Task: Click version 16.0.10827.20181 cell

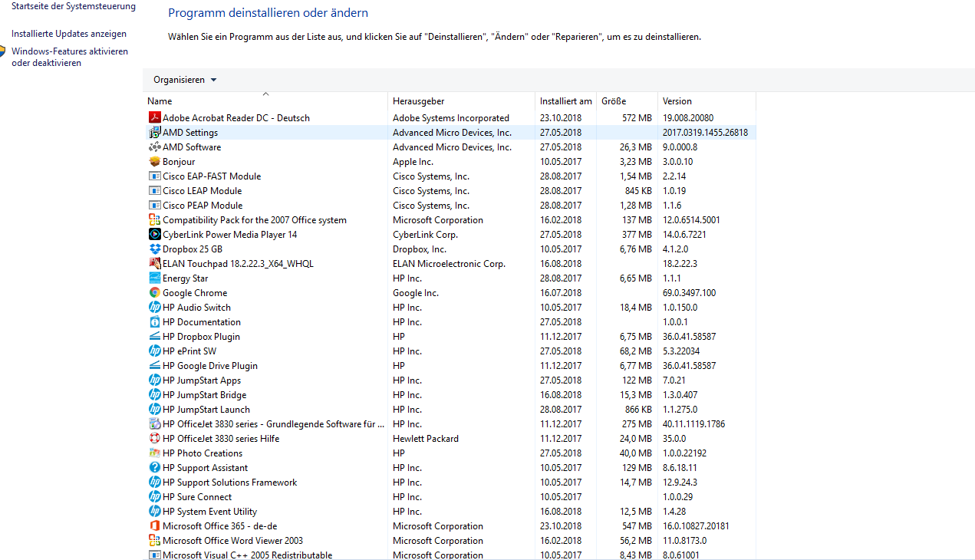Action: (x=696, y=526)
